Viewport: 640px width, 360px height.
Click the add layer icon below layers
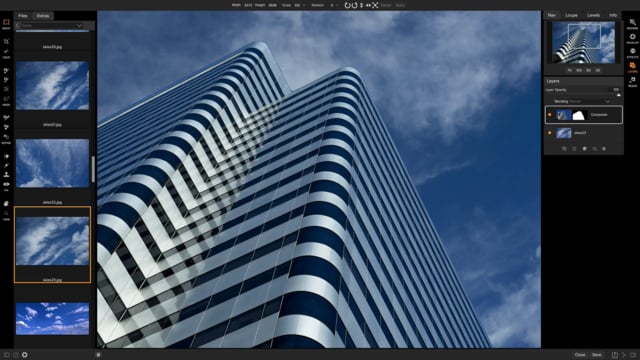click(564, 149)
